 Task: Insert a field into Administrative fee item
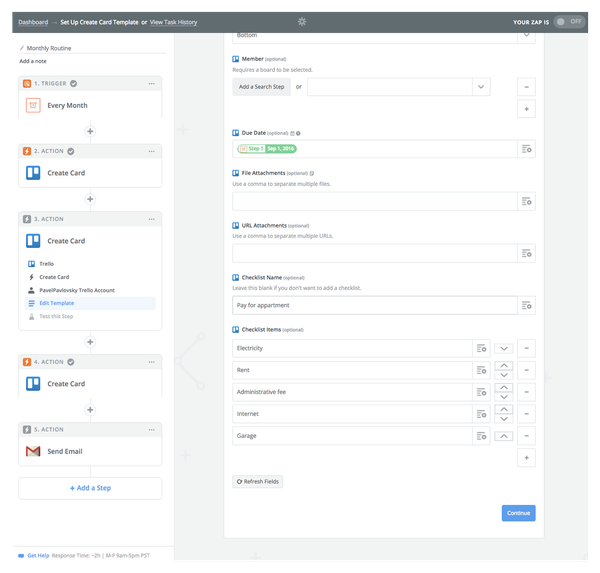pos(481,392)
